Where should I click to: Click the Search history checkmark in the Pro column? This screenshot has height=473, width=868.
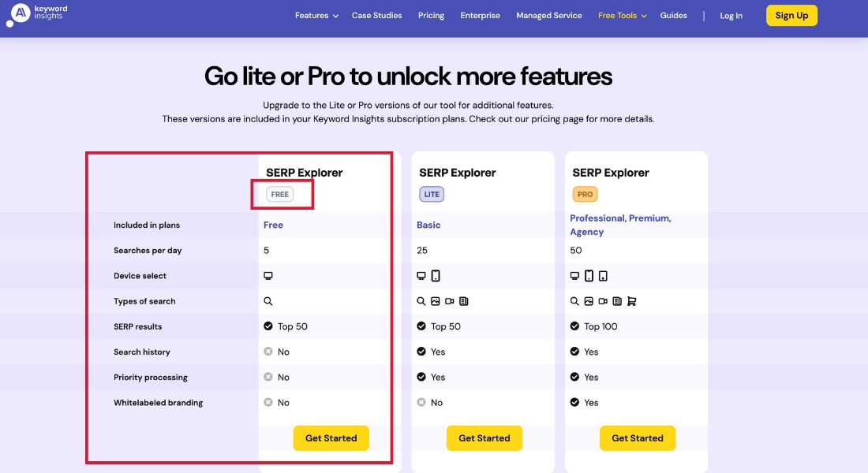pyautogui.click(x=574, y=352)
